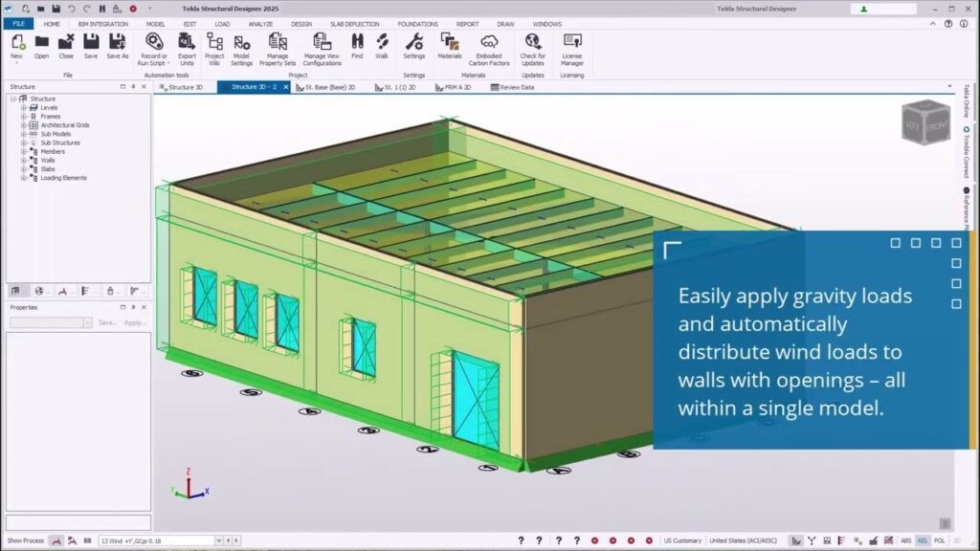Expand the Frames tree node
Image resolution: width=980 pixels, height=551 pixels.
(24, 116)
